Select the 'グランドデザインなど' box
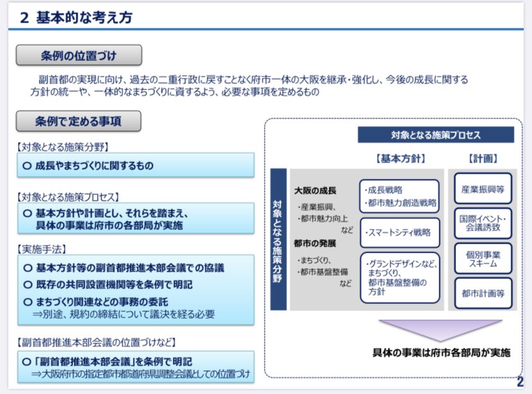 (x=400, y=278)
